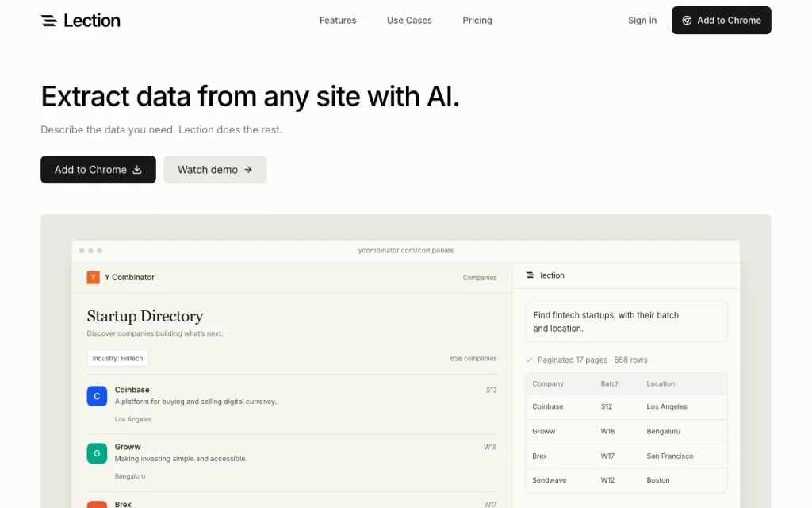
Task: Click the Batch column header
Action: tap(610, 383)
